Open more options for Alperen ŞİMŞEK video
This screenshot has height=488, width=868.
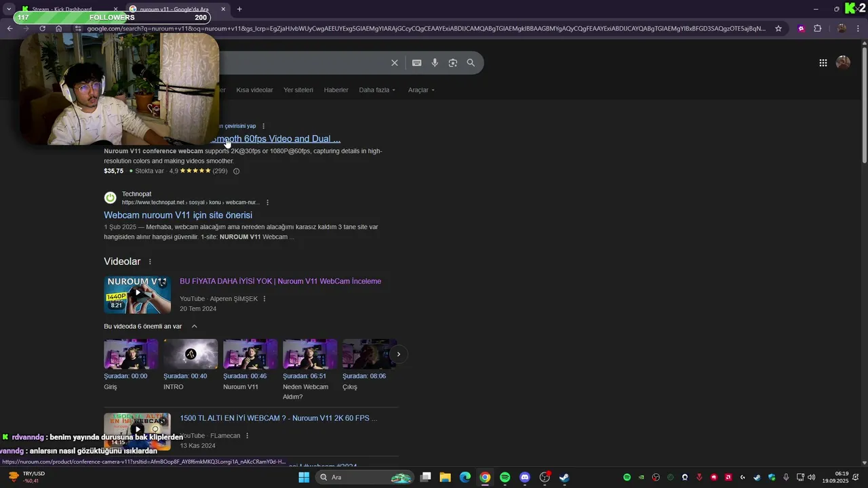(264, 299)
